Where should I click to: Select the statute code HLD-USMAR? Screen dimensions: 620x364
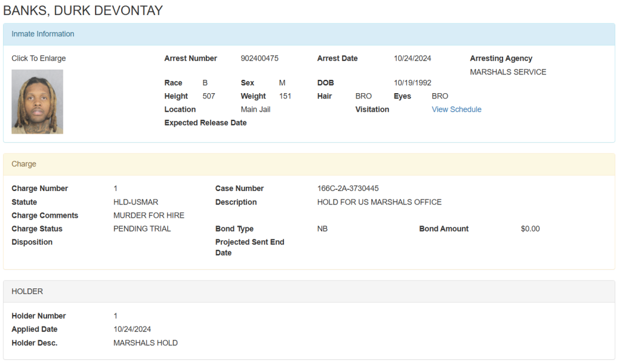pos(136,202)
